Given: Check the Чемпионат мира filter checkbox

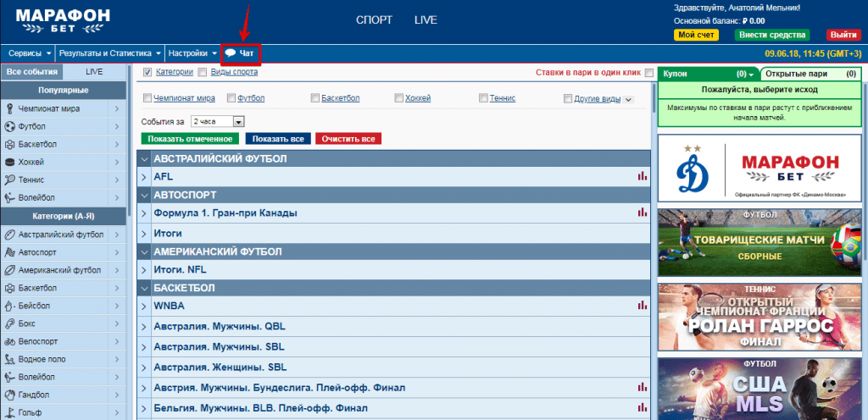Looking at the screenshot, I should coord(147,98).
